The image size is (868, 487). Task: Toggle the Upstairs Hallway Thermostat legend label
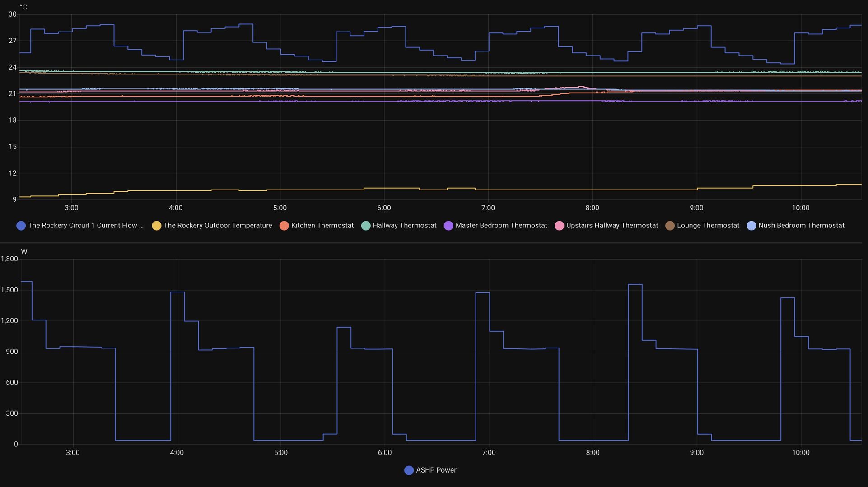611,226
